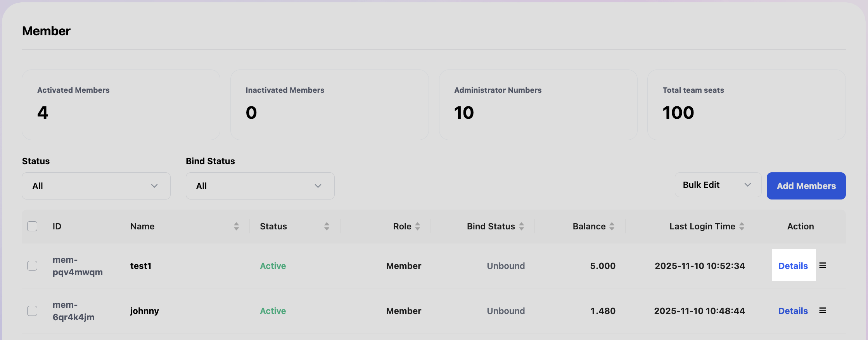
Task: Sort members by Last Login Time arrows
Action: pos(741,226)
